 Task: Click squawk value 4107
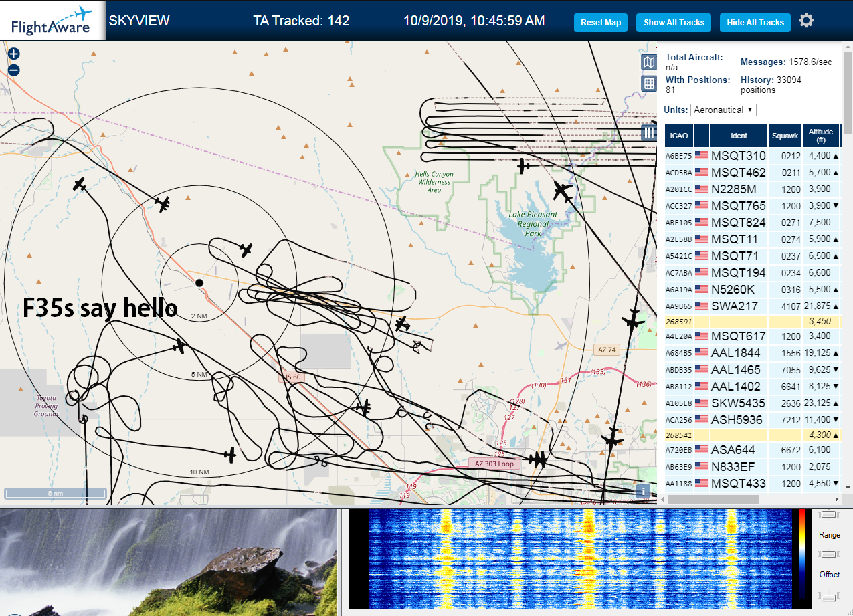coord(791,306)
